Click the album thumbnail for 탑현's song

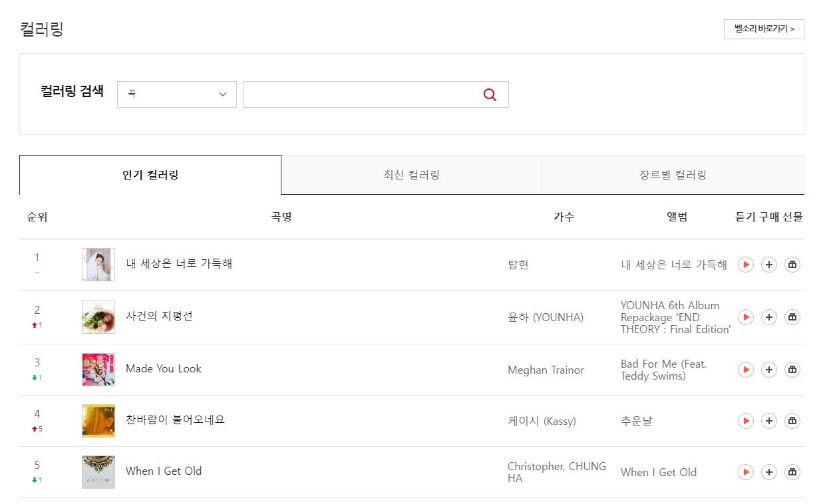98,264
